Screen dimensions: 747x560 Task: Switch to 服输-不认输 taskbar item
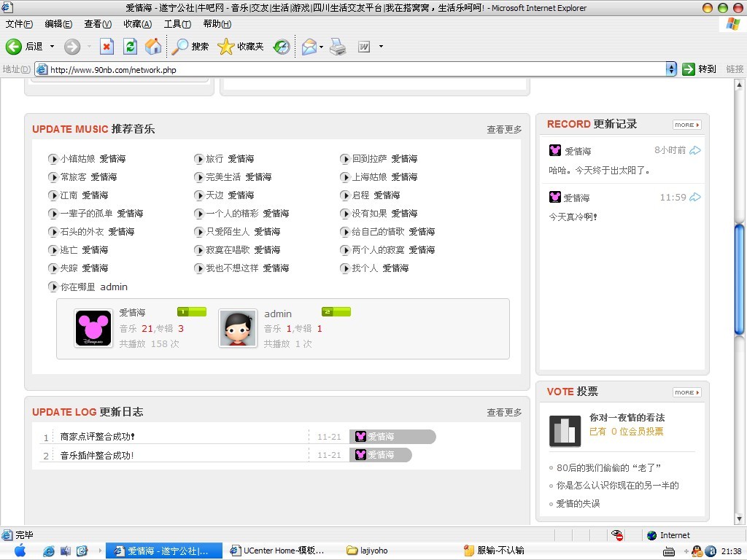pos(494,551)
